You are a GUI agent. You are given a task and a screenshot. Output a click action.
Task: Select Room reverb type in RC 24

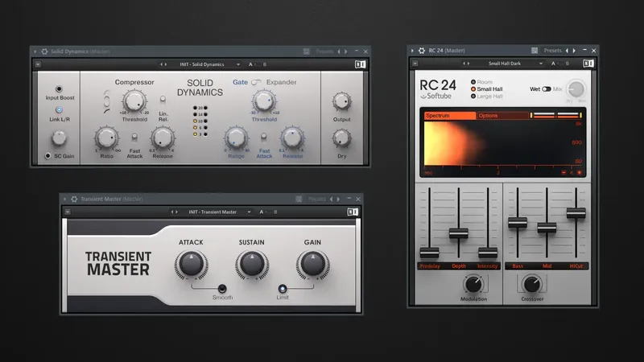click(x=473, y=82)
